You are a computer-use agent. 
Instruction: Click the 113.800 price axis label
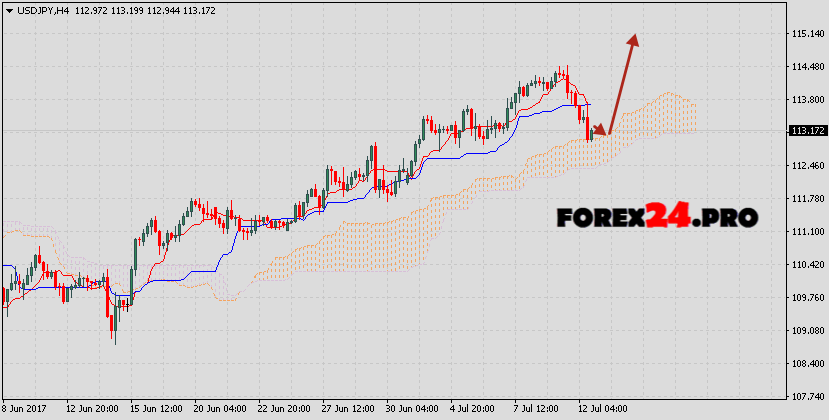point(806,100)
